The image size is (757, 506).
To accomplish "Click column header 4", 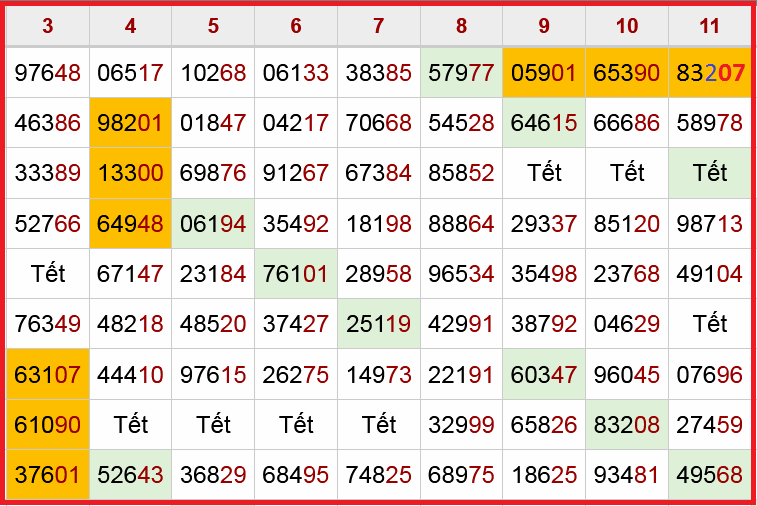I will click(130, 26).
